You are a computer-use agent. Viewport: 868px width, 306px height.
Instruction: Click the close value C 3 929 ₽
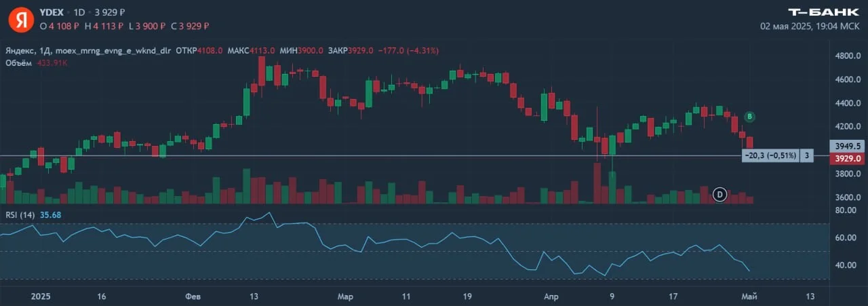(190, 26)
